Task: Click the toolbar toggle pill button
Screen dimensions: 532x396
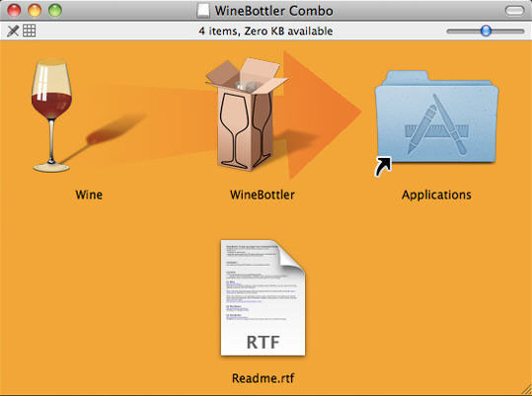Action: [514, 11]
